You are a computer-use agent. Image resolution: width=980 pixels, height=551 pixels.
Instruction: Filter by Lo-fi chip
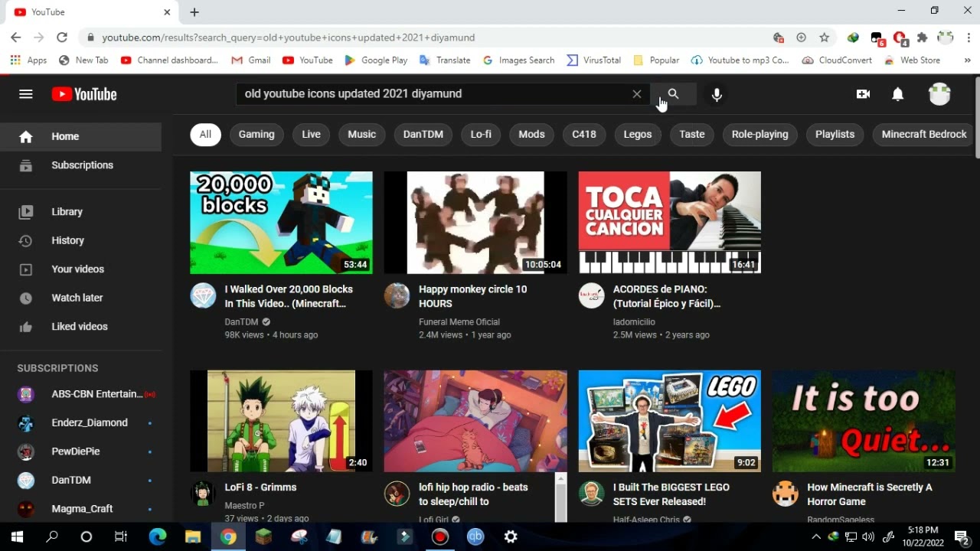click(x=481, y=134)
